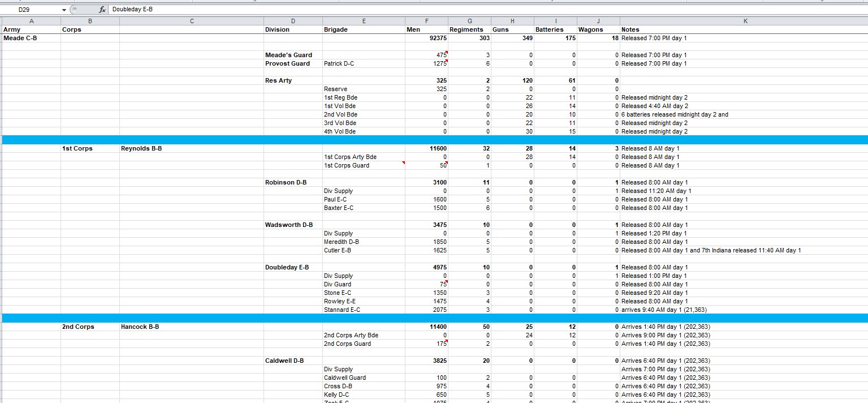Select column C header
Screen dimensions: 868x403
click(191, 21)
